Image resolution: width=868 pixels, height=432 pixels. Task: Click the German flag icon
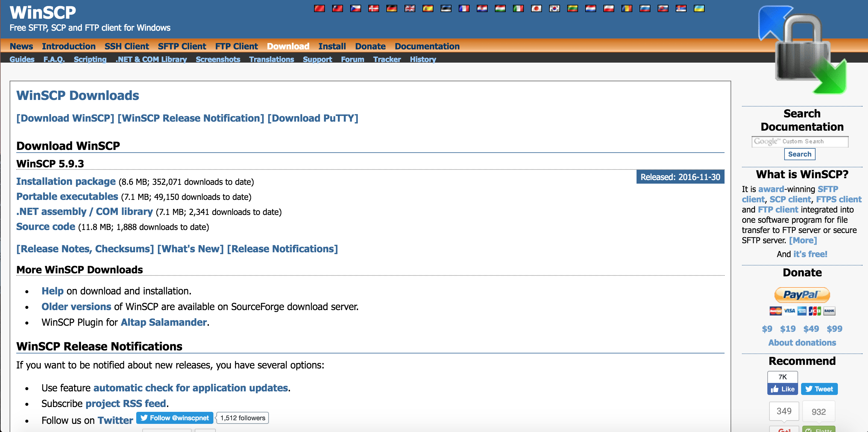392,8
